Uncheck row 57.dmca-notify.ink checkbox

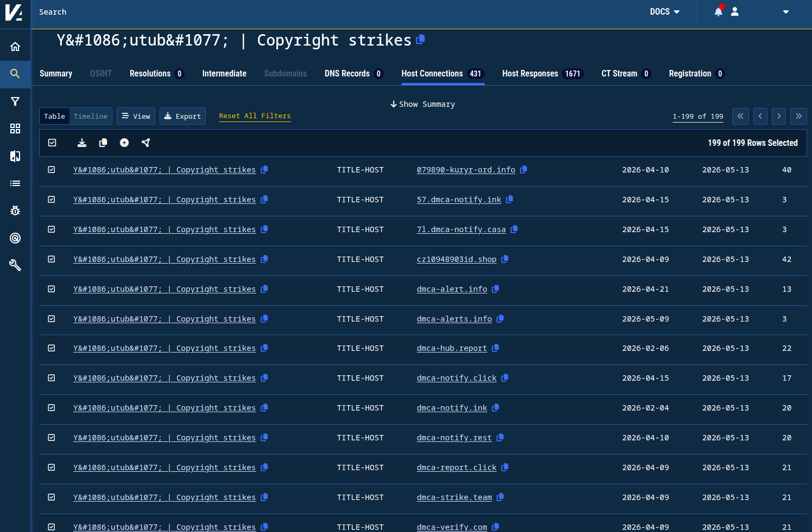[x=52, y=200]
